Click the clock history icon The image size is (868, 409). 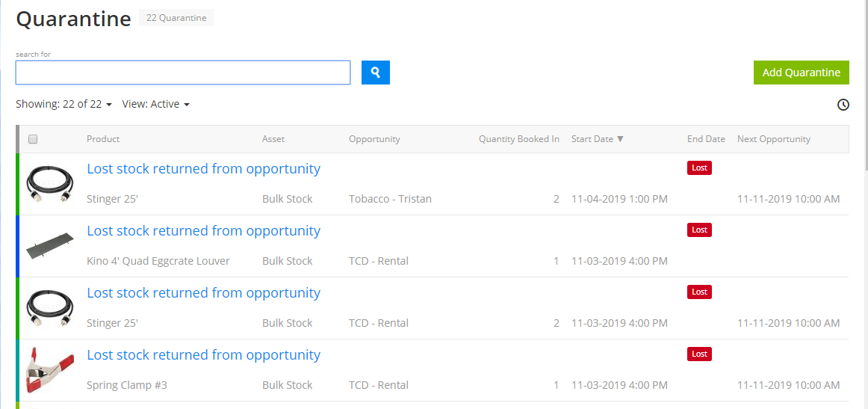click(843, 105)
